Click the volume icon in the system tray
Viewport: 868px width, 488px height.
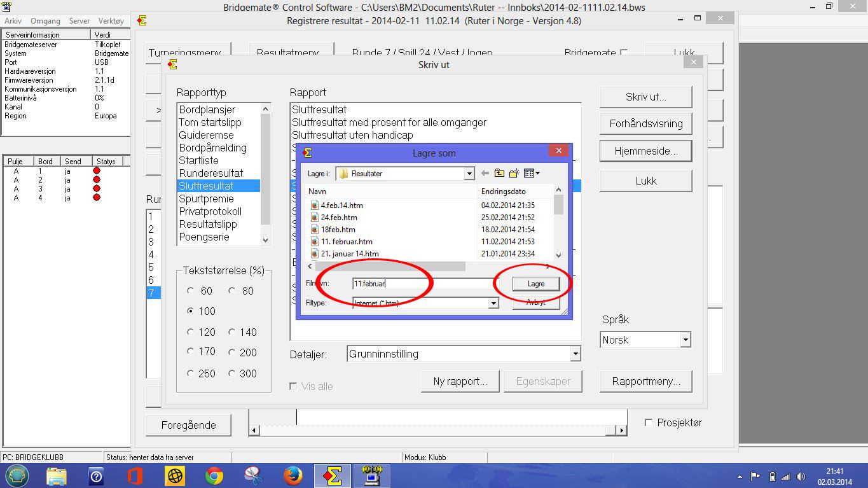click(x=802, y=477)
